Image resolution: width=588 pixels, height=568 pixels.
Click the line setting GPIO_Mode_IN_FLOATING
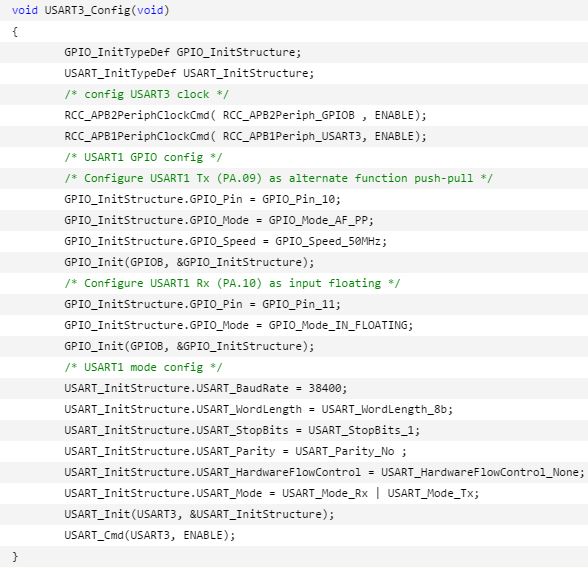point(238,325)
